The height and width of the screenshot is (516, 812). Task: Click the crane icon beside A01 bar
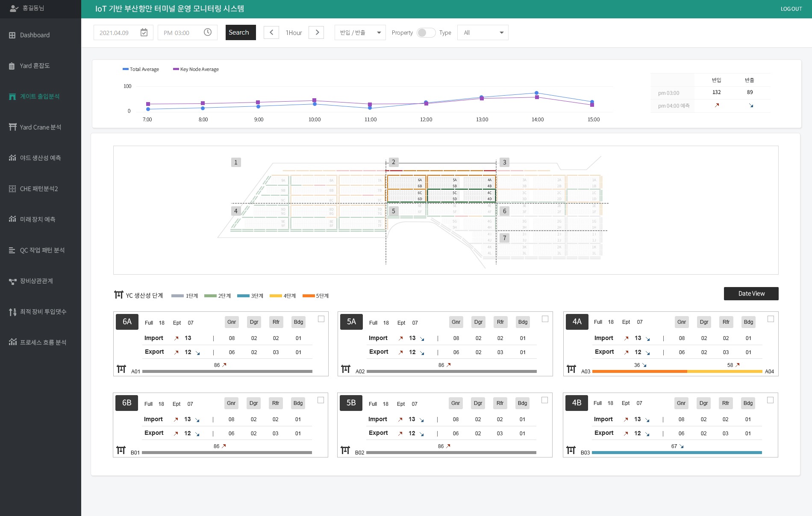pyautogui.click(x=121, y=369)
